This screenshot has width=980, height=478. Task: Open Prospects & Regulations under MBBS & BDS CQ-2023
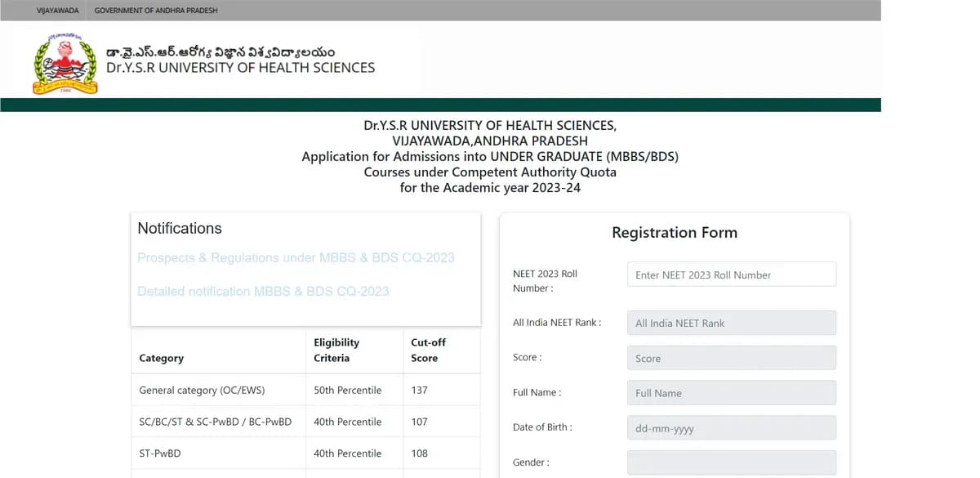[x=296, y=257]
